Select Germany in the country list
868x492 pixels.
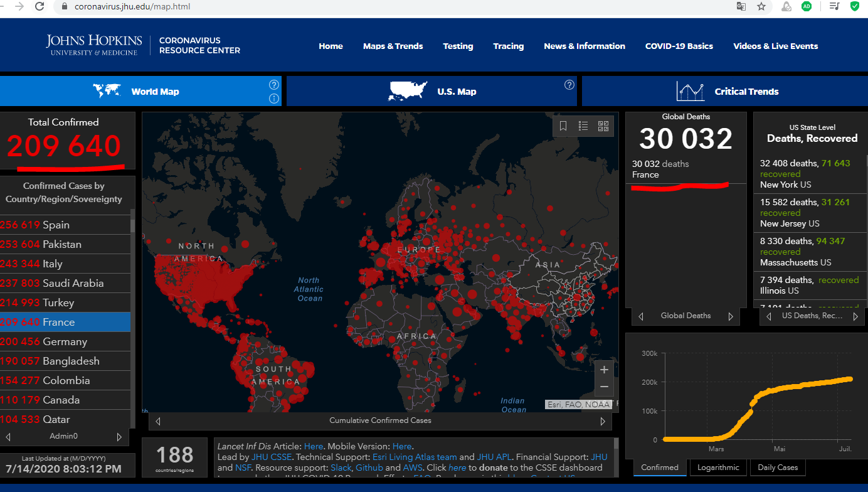[65, 341]
